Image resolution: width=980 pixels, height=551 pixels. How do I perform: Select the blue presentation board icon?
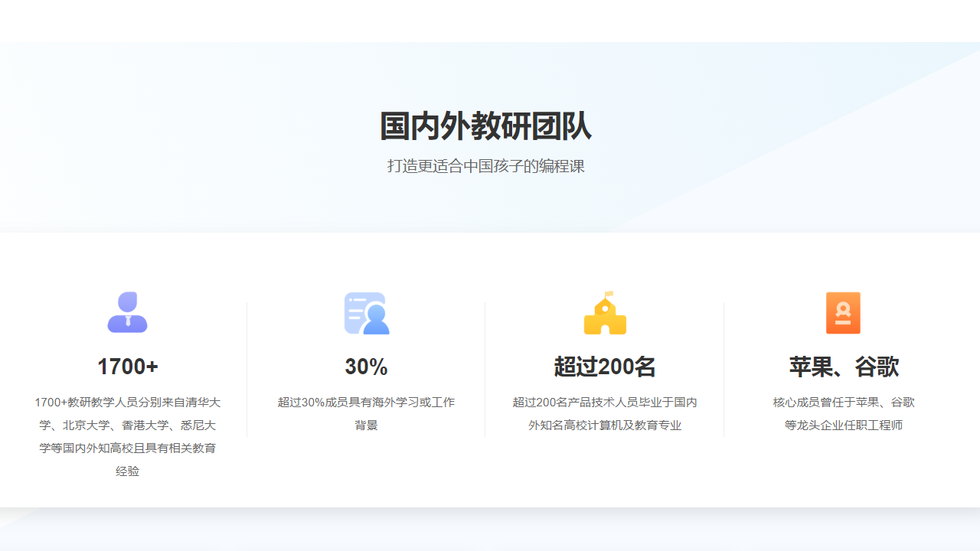click(x=366, y=312)
